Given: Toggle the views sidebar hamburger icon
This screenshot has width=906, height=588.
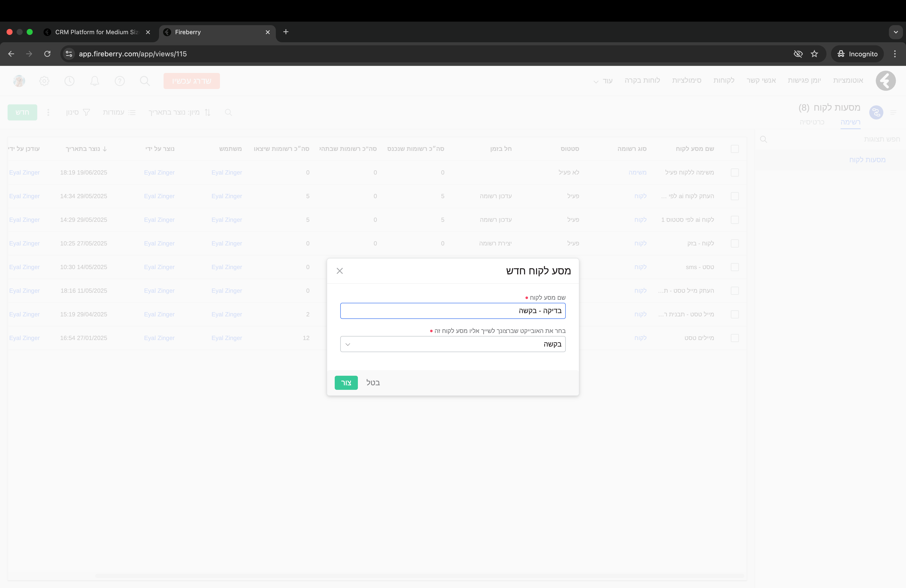Looking at the screenshot, I should tap(893, 112).
